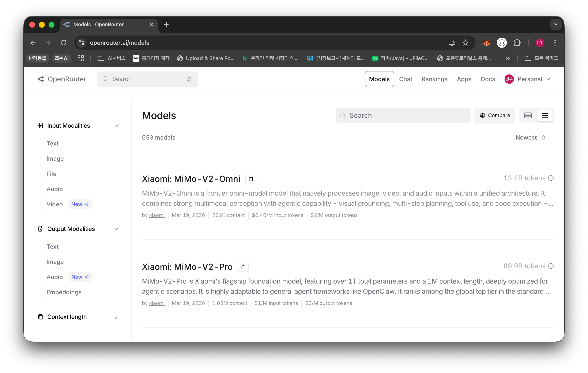Install the page as an app

[452, 43]
